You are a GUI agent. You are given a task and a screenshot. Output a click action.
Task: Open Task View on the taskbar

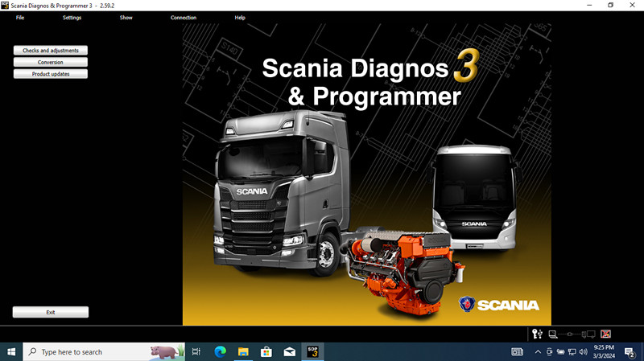(196, 351)
